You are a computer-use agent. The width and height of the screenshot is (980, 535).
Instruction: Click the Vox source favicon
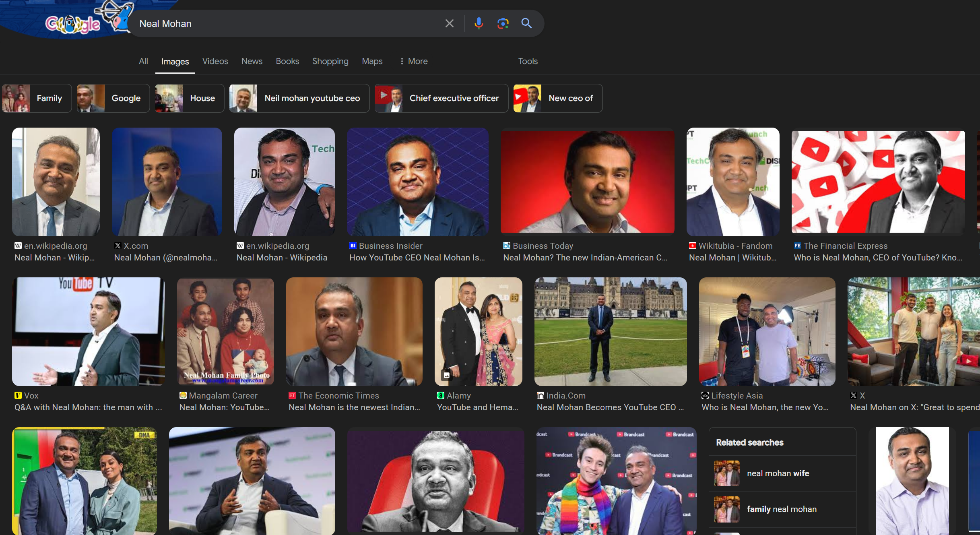(18, 395)
